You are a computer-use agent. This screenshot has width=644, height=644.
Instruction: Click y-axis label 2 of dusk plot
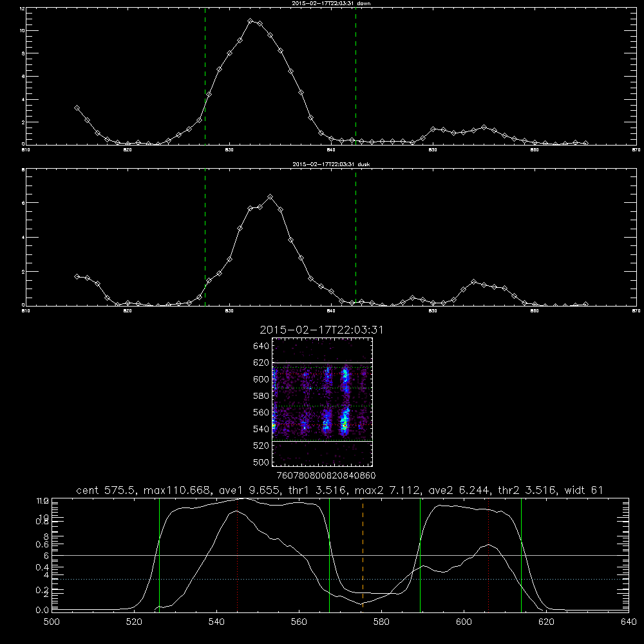point(23,272)
